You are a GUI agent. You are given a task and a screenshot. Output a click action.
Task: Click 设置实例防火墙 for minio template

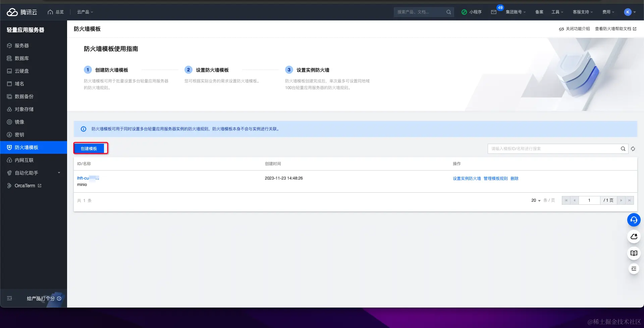pos(467,179)
